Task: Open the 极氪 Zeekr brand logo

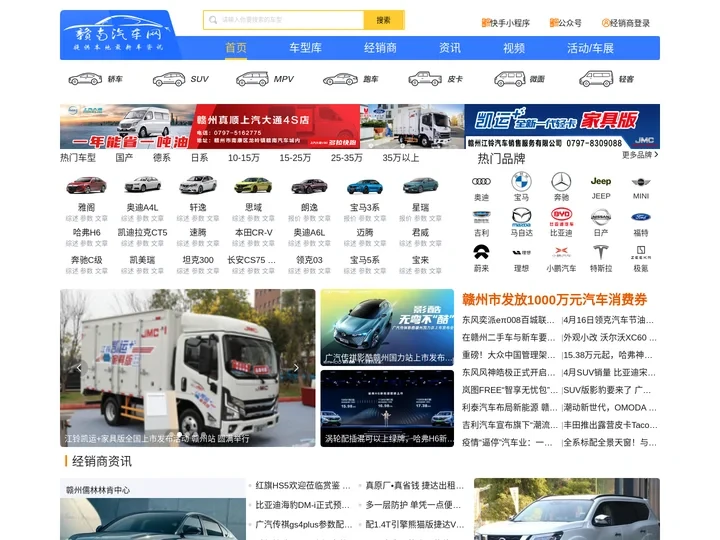Action: point(641,252)
